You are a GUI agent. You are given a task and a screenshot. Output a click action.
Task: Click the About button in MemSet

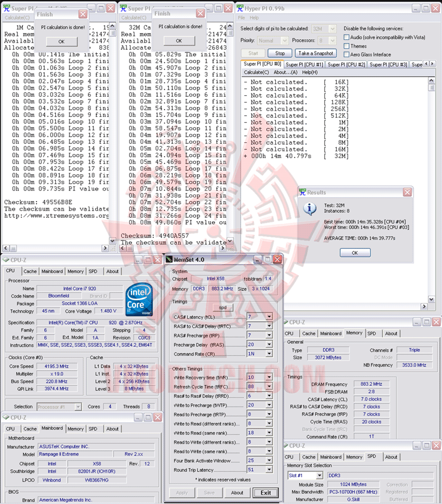tap(237, 492)
